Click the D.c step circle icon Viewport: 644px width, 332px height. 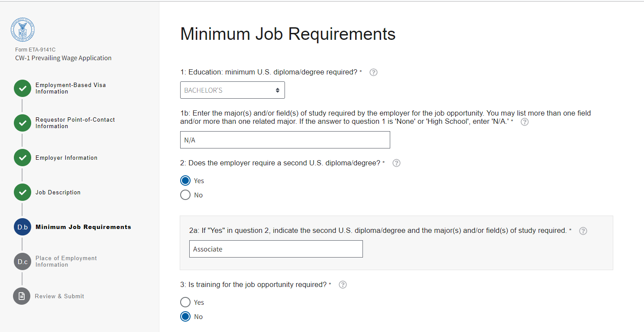click(22, 261)
